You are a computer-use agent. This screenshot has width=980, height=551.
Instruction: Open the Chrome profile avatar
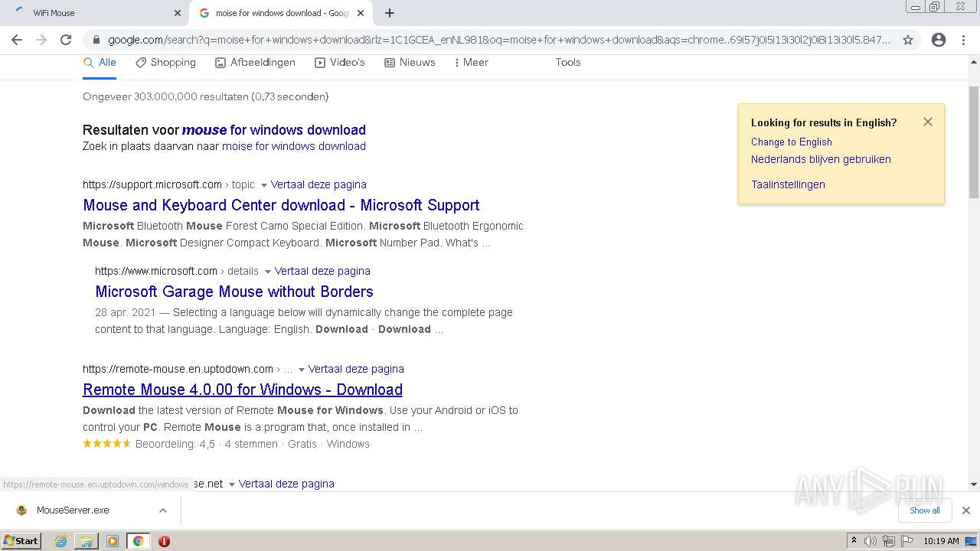click(939, 40)
